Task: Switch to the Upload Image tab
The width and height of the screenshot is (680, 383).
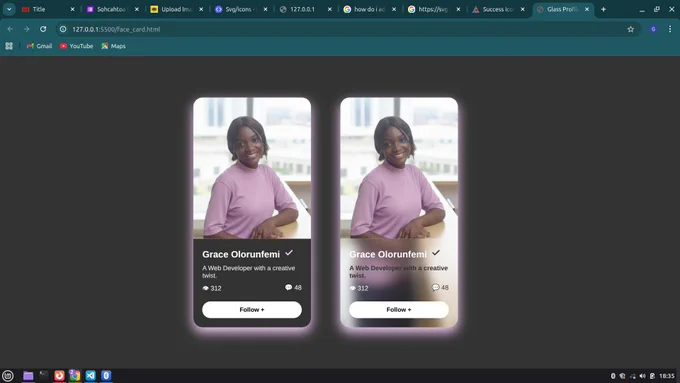Action: tap(177, 9)
